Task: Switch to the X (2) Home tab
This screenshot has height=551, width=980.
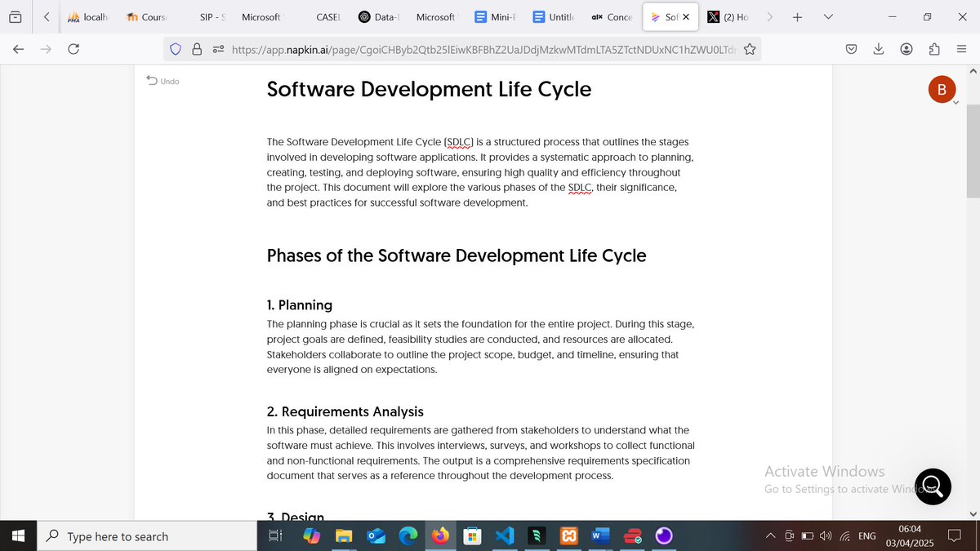Action: (x=728, y=16)
